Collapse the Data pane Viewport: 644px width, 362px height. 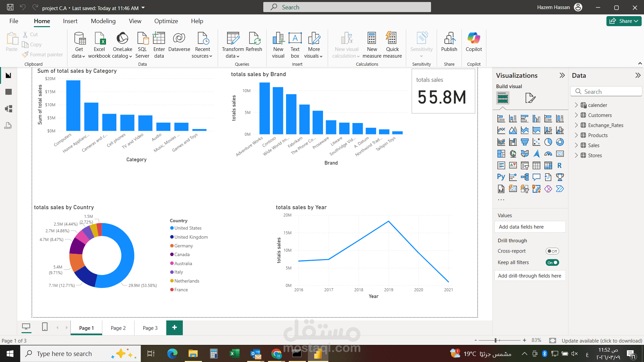click(638, 75)
